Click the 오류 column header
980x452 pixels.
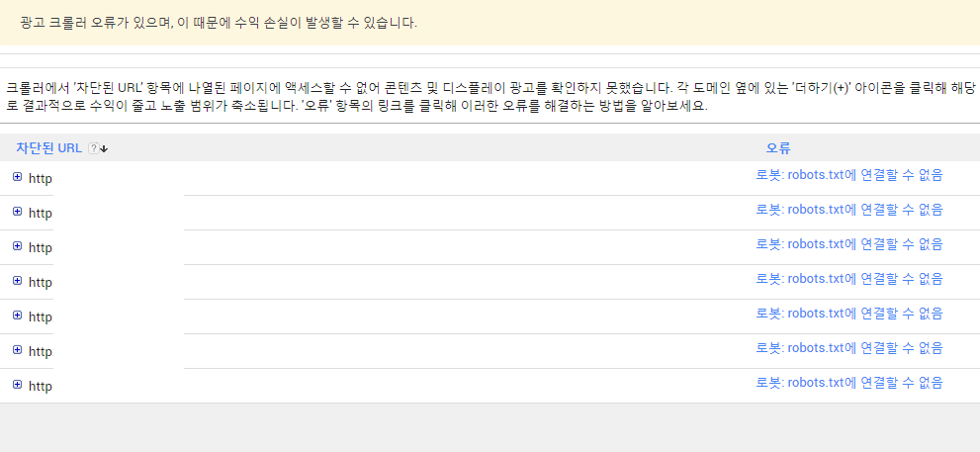coord(778,147)
